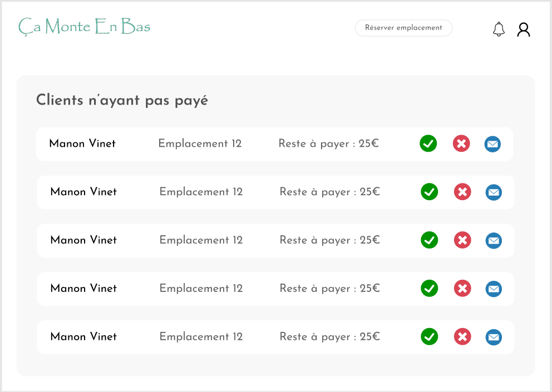Screen dimensions: 552x392
Task: Email the third row client
Action: (x=494, y=241)
